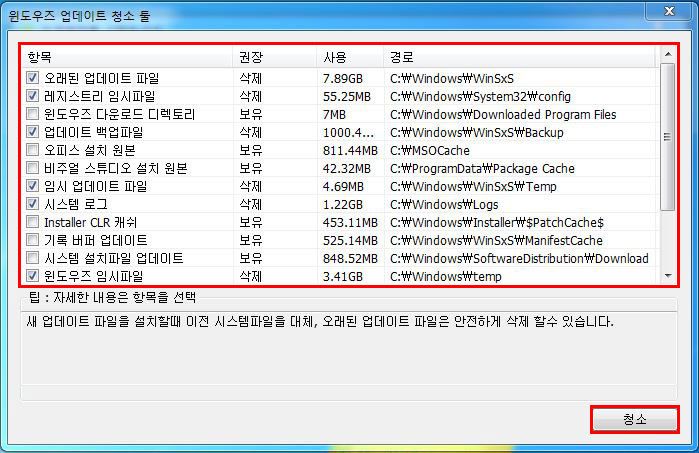Click the C:\Windows\WinSxS path cell
Viewport: 699px width, 453px height.
452,78
